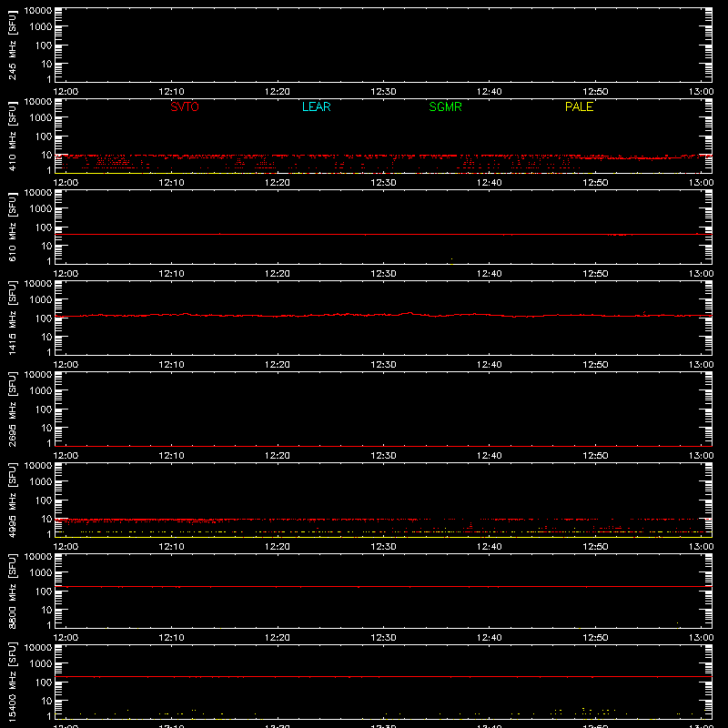The image size is (728, 728).
Task: Click the red trace in the 8800 MHz plot
Action: [x=383, y=587]
